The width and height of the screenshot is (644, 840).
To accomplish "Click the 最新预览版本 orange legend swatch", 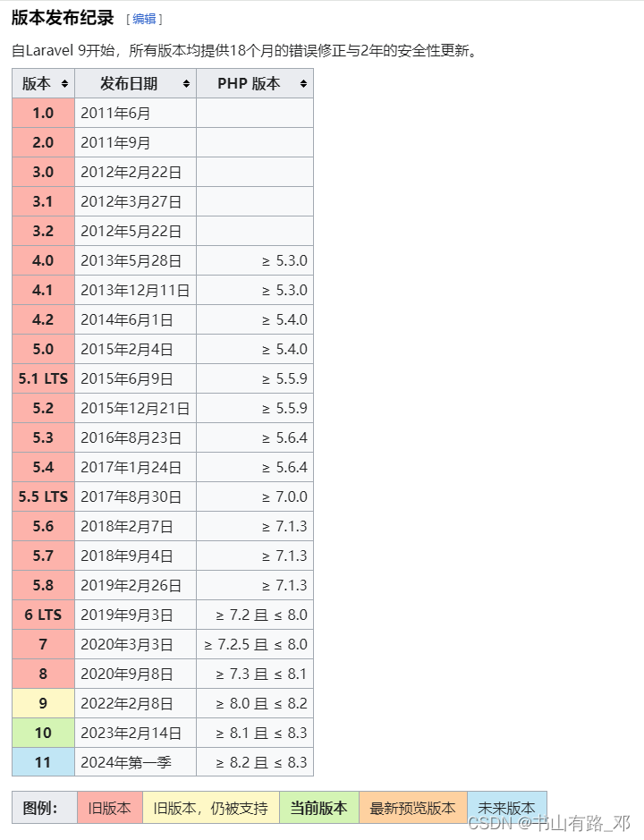I will click(412, 808).
